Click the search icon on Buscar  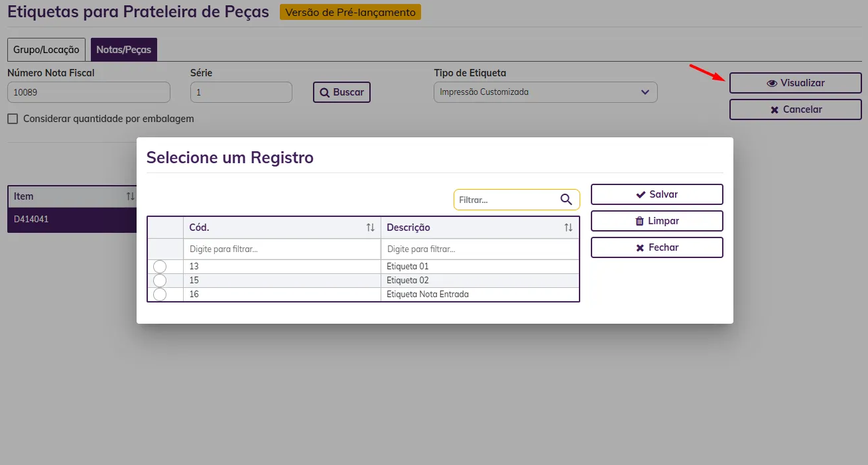tap(325, 93)
